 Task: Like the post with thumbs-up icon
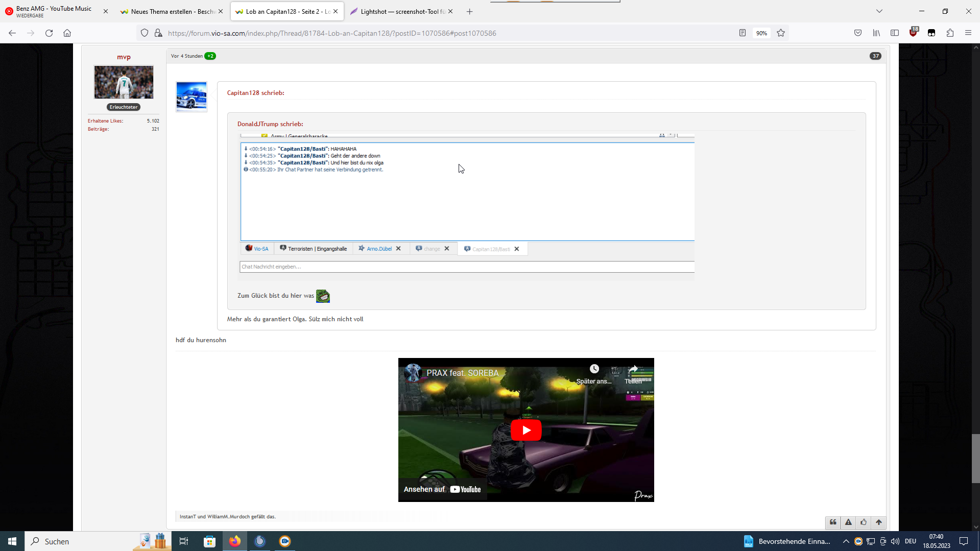[x=864, y=522]
